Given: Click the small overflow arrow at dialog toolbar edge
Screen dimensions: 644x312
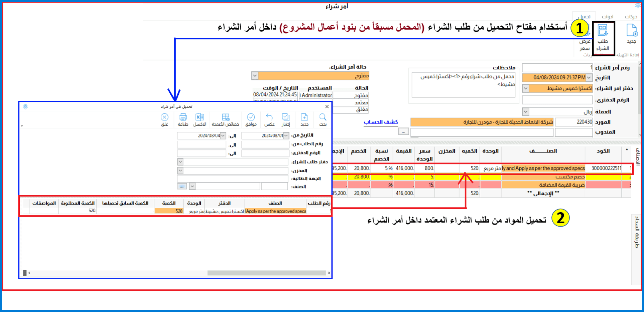Looking at the screenshot, I should click(x=22, y=126).
